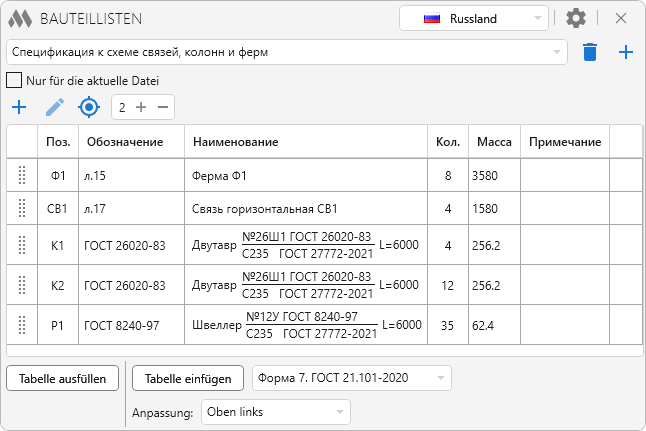The image size is (646, 431).
Task: Delete the specification using trash icon
Action: pyautogui.click(x=590, y=53)
